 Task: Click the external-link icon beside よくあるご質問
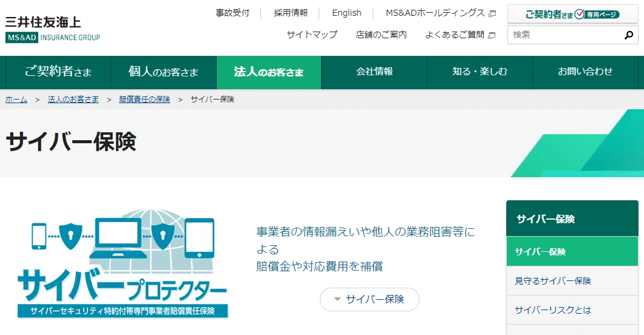tap(492, 35)
